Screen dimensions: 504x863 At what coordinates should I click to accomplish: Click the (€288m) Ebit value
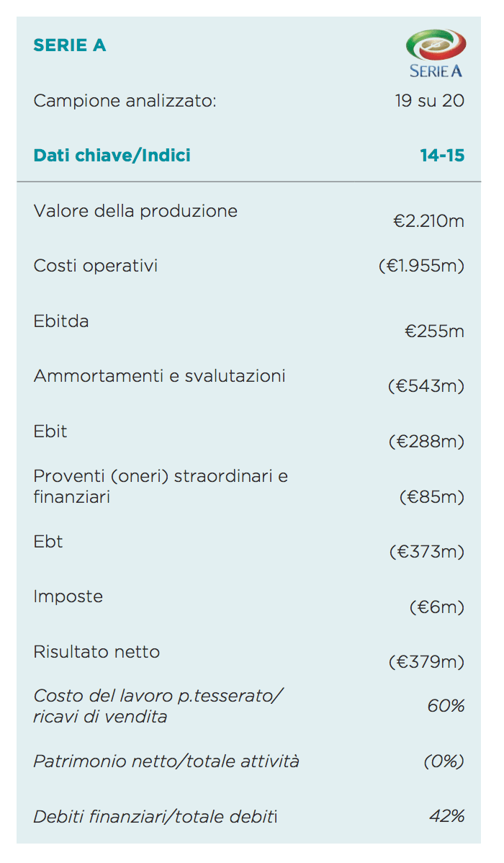[426, 441]
